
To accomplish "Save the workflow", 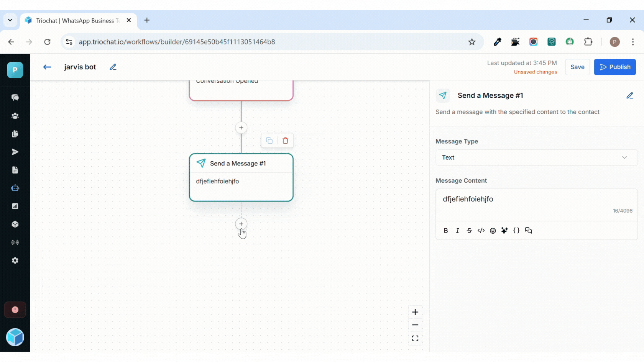I will point(577,67).
